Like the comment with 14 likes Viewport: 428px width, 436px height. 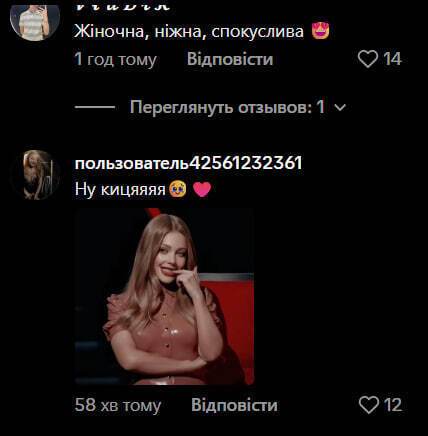pyautogui.click(x=368, y=59)
